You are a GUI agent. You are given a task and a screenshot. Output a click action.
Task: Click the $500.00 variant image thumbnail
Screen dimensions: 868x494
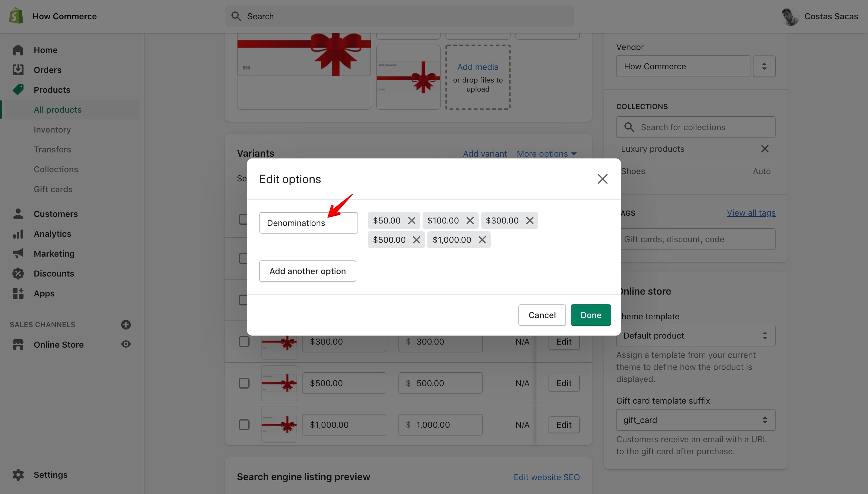[279, 383]
